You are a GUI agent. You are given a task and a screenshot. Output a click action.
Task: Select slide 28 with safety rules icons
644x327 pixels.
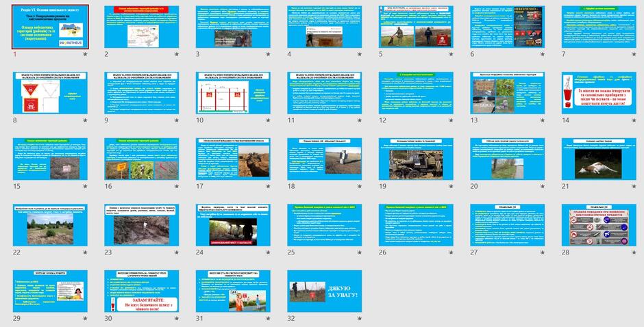(599, 225)
